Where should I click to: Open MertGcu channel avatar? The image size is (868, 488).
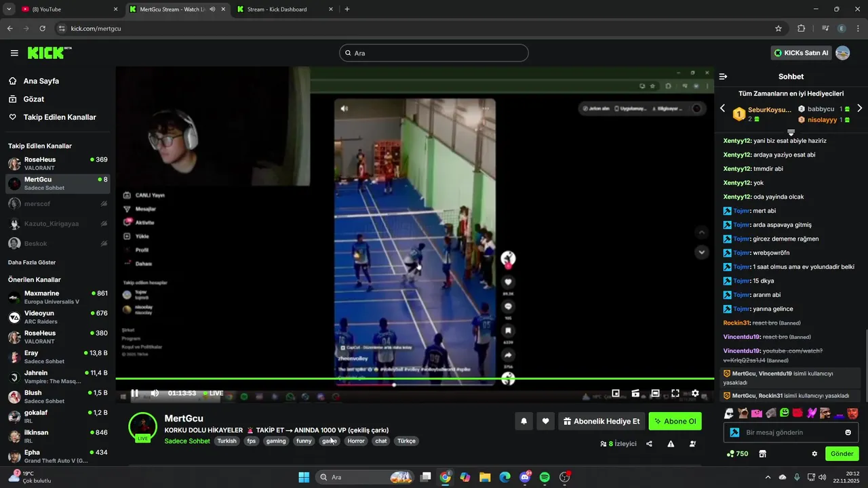tap(143, 426)
